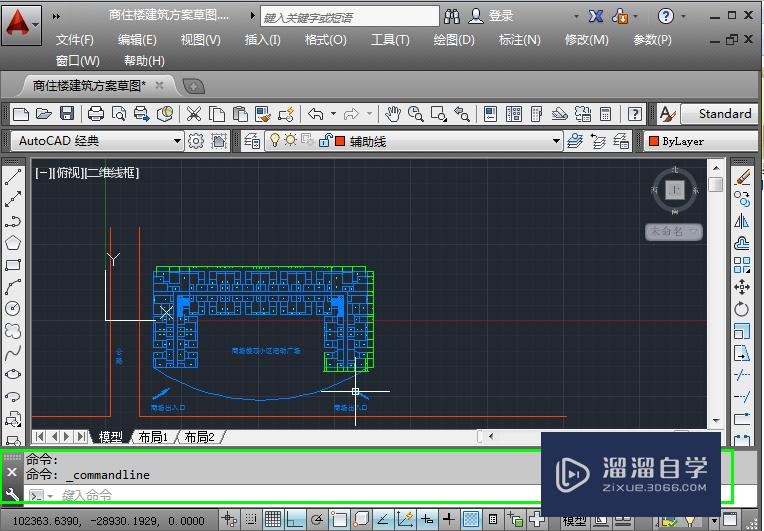Toggle Polar Tracking in status bar

pyautogui.click(x=317, y=519)
